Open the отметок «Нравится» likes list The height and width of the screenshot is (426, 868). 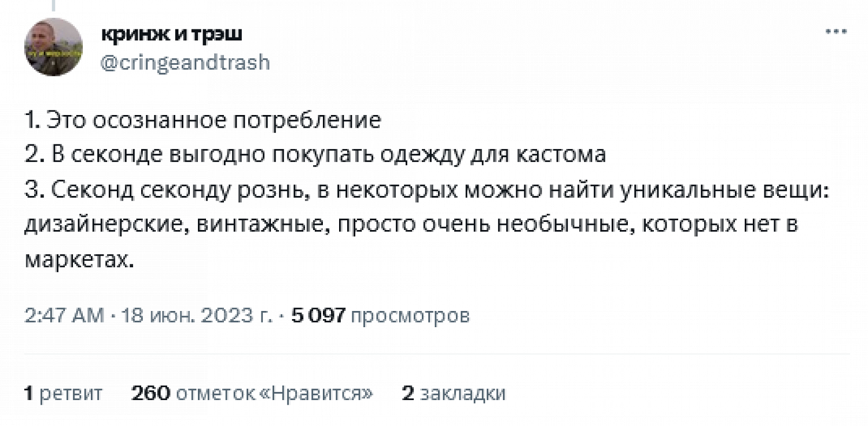click(274, 393)
